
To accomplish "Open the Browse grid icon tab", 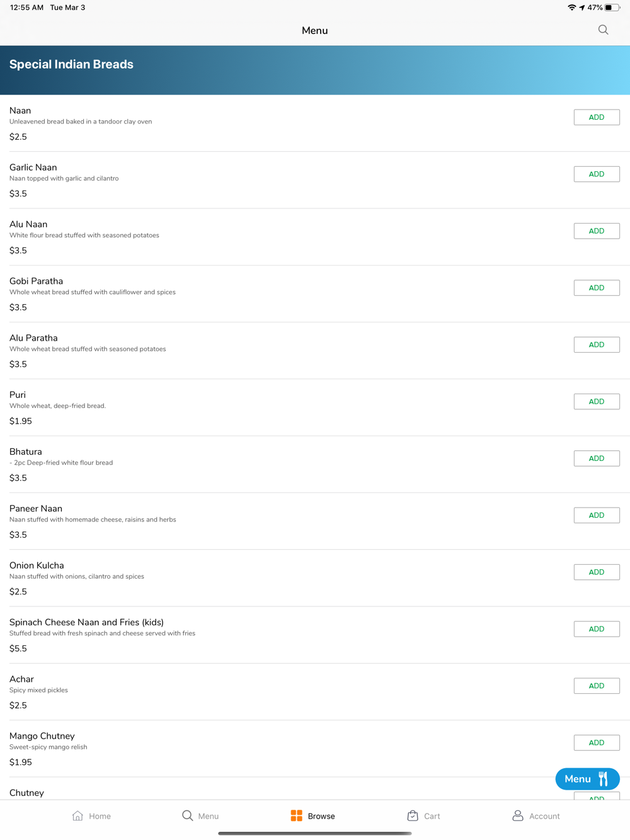I will point(296,815).
